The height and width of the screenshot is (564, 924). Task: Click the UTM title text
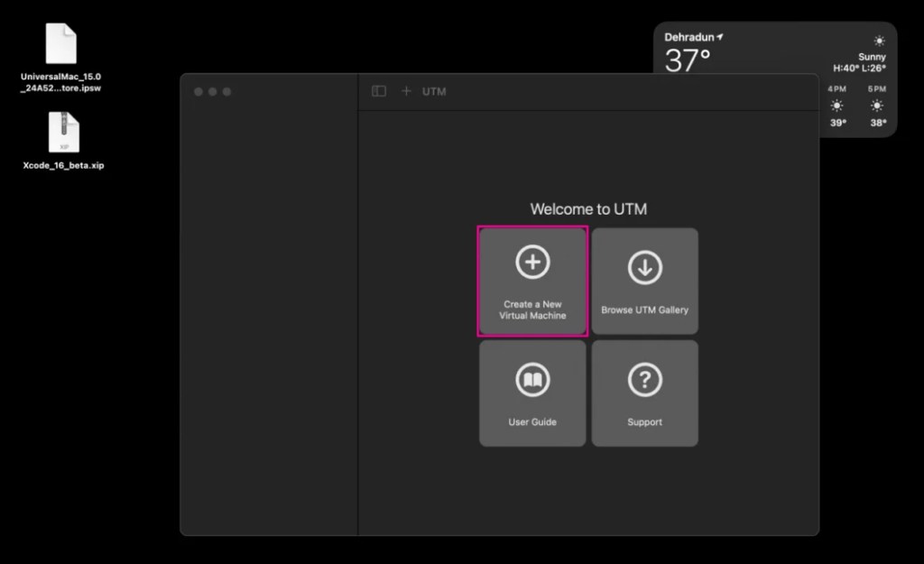pos(434,91)
